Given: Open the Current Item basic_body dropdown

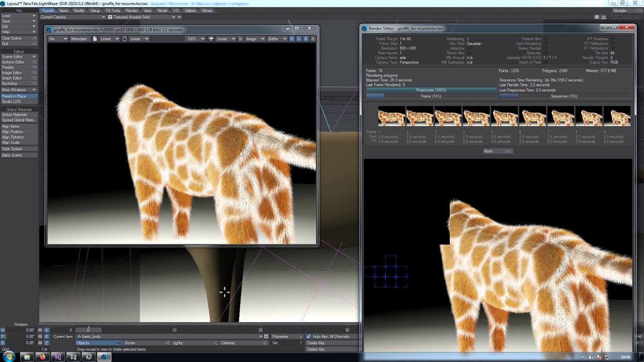Looking at the screenshot, I should [169, 336].
